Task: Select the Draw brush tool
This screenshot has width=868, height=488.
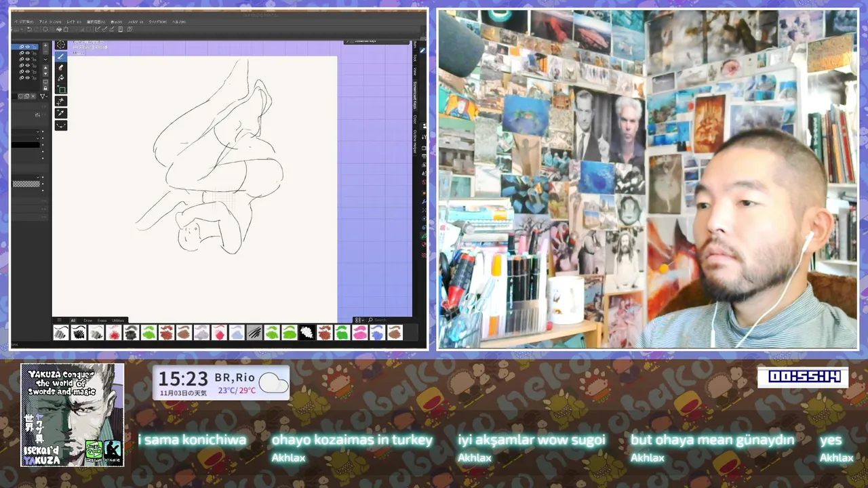Action: 61,57
